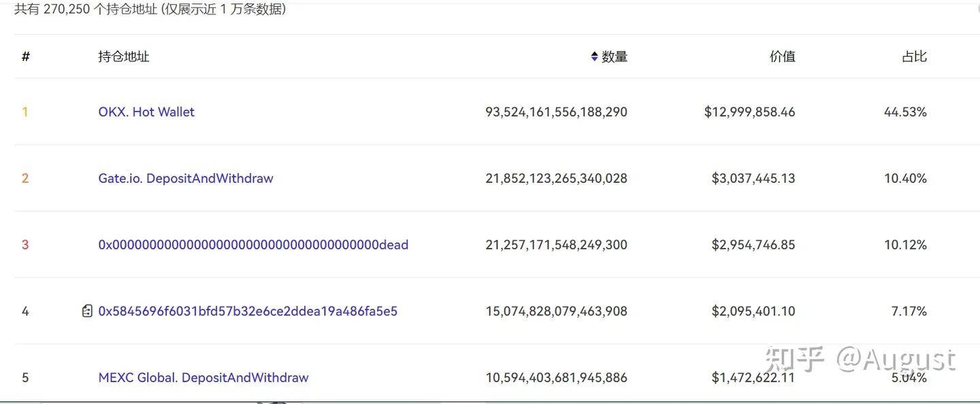This screenshot has height=404, width=980.
Task: Click the 共有 270,250 holders summary text
Action: pyautogui.click(x=150, y=9)
